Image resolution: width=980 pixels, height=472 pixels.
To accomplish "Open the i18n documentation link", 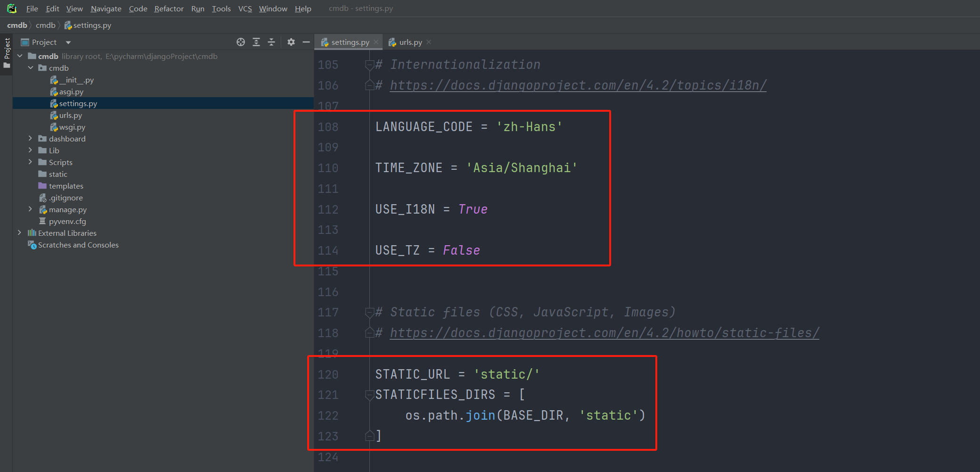I will click(578, 85).
